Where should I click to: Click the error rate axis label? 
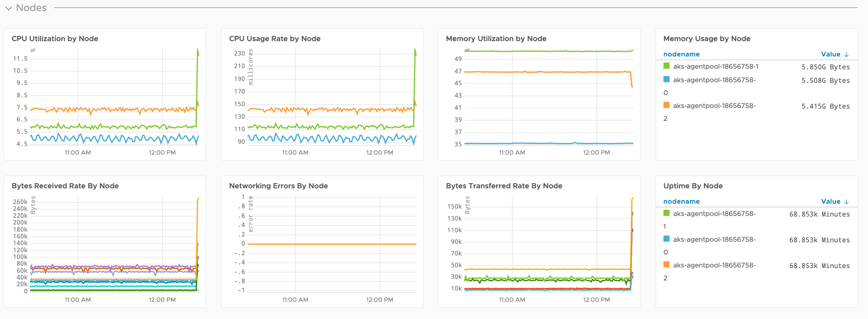coord(250,214)
